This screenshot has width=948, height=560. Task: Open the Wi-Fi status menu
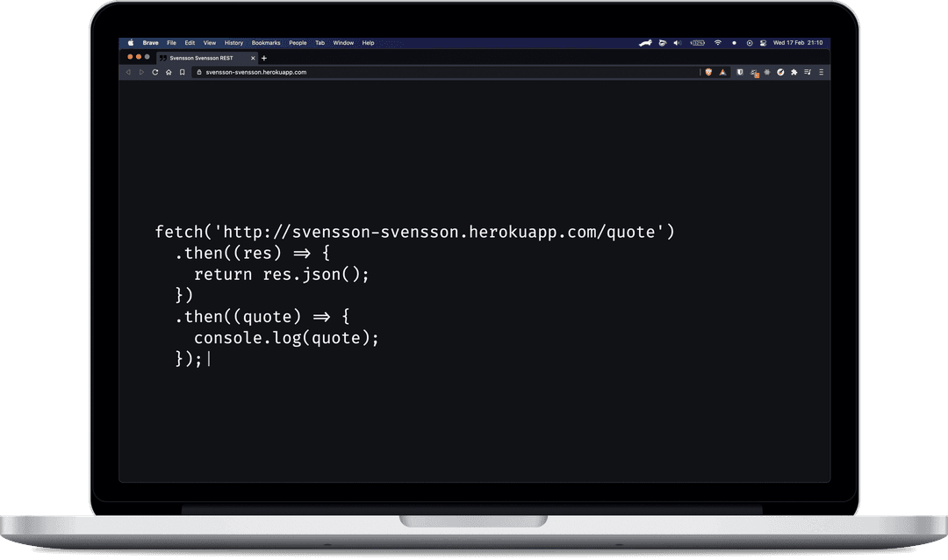(718, 43)
